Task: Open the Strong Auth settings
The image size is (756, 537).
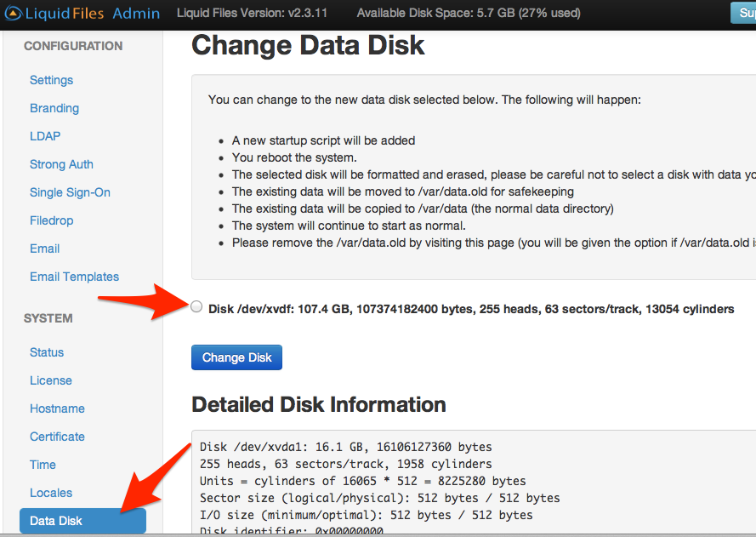Action: coord(60,164)
